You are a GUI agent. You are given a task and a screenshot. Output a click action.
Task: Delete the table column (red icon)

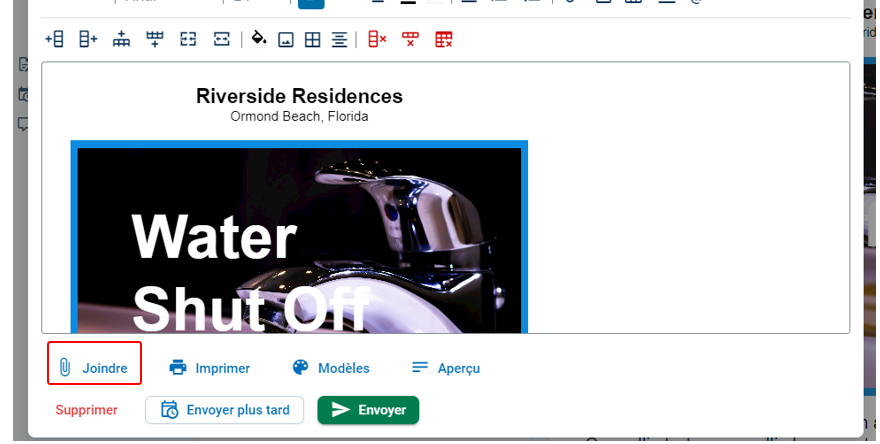tap(377, 39)
